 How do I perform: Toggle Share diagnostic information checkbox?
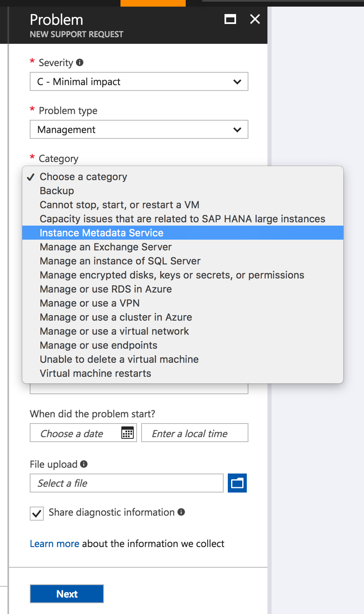[x=37, y=513]
